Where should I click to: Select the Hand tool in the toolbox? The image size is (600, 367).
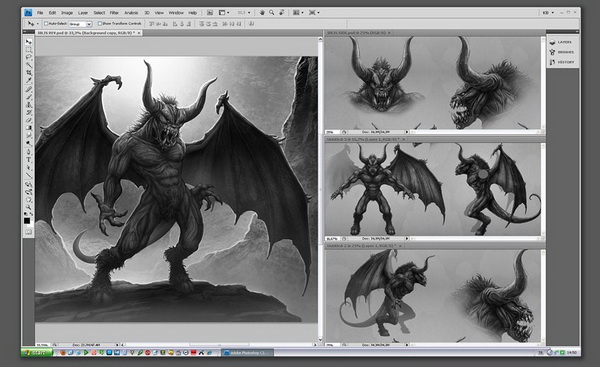click(x=28, y=199)
